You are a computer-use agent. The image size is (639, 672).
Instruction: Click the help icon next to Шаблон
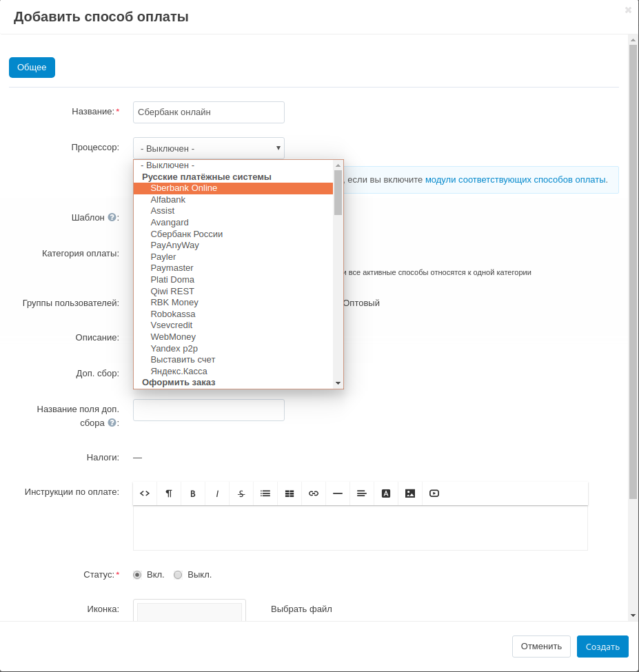tap(112, 217)
